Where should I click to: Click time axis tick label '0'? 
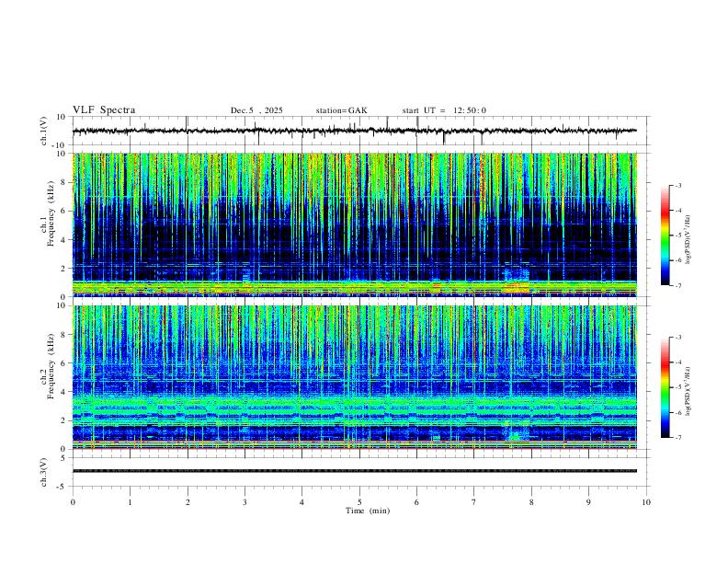click(x=73, y=502)
